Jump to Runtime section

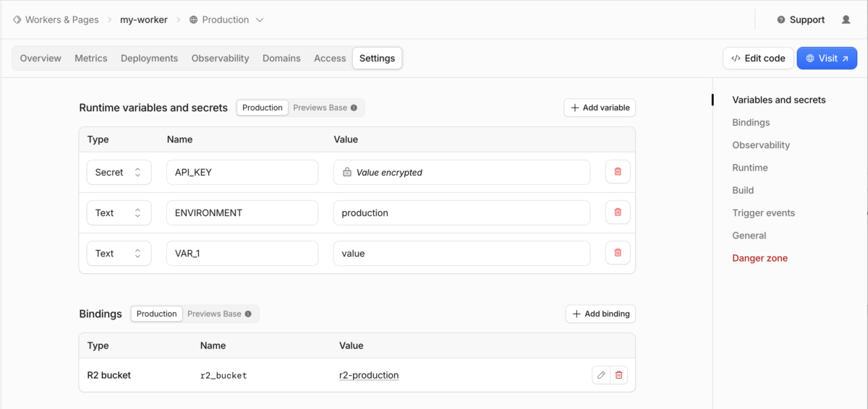[750, 168]
